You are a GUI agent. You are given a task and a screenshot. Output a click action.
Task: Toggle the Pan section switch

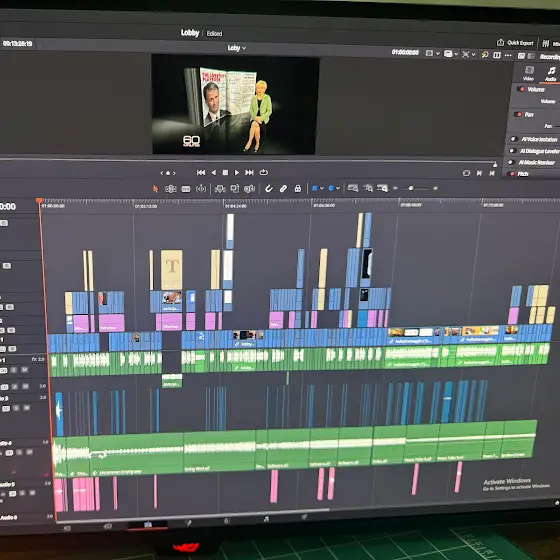point(518,114)
